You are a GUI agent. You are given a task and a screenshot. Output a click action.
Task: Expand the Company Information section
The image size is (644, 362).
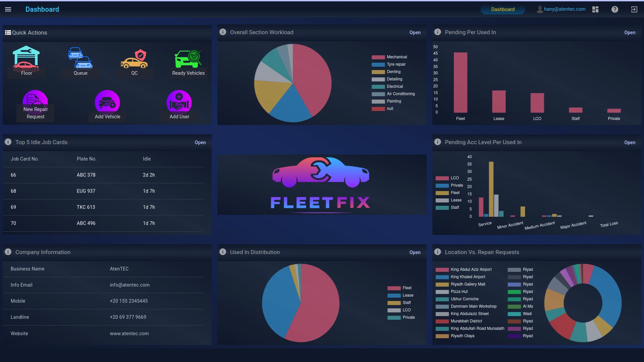(x=8, y=252)
